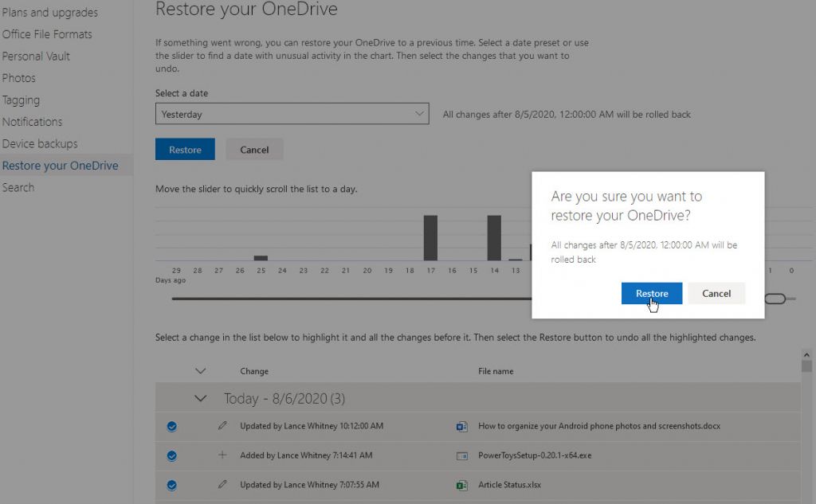
Task: Cancel the OneDrive restore operation
Action: [716, 293]
